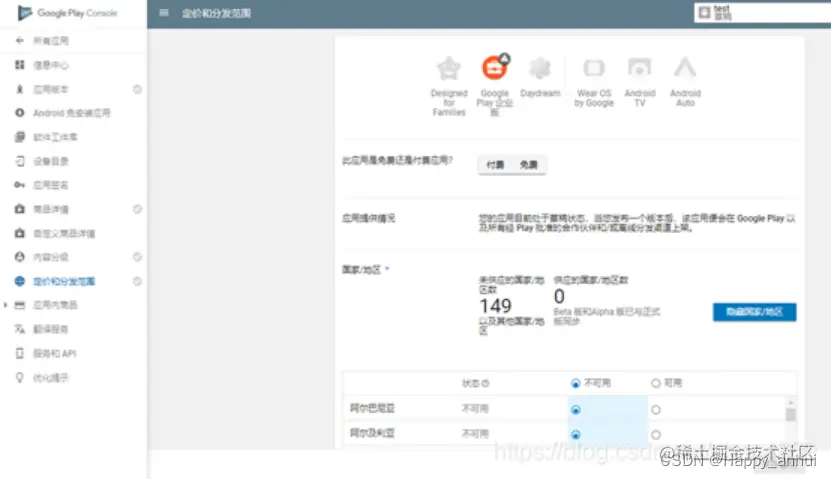Choose the free pricing option
Image resolution: width=831 pixels, height=479 pixels.
point(528,165)
